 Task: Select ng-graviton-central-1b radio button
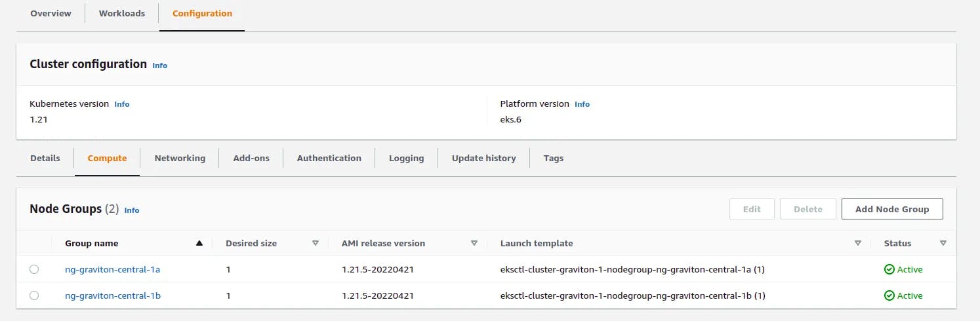34,295
